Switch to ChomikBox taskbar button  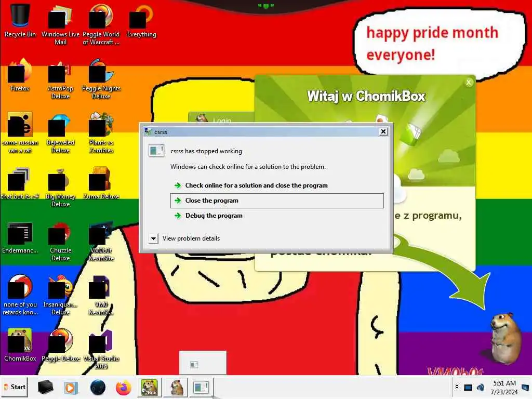(150, 388)
